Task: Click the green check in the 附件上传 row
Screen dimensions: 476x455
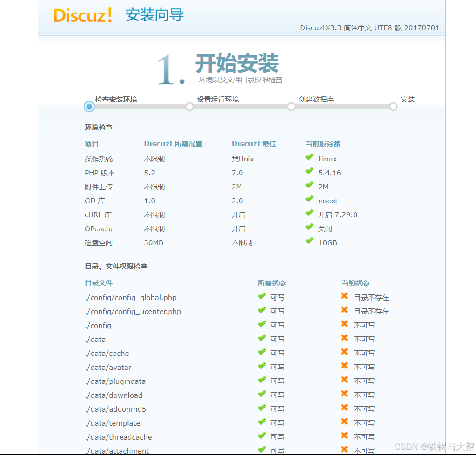Action: (x=309, y=185)
